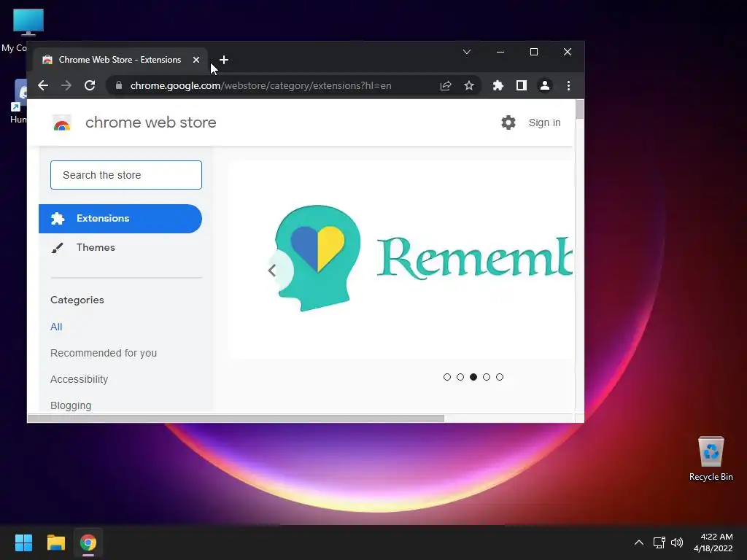Choose the Accessibility category
This screenshot has width=747, height=560.
(79, 379)
